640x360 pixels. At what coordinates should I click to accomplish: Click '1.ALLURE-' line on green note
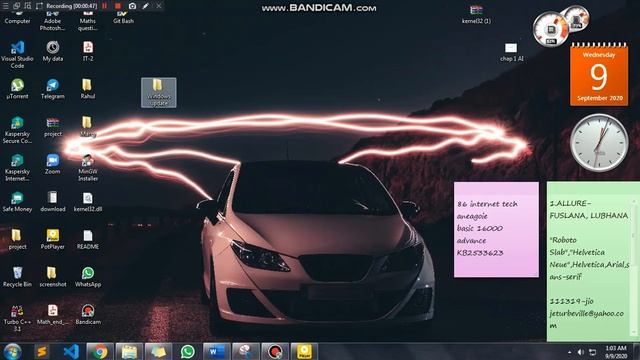[x=570, y=203]
